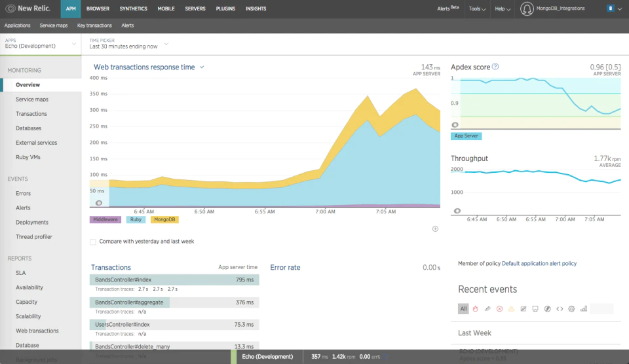Toggle the eye icon on Apdex chart

click(455, 124)
